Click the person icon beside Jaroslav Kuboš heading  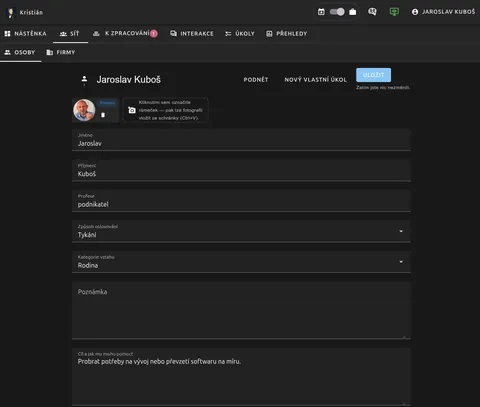point(84,80)
